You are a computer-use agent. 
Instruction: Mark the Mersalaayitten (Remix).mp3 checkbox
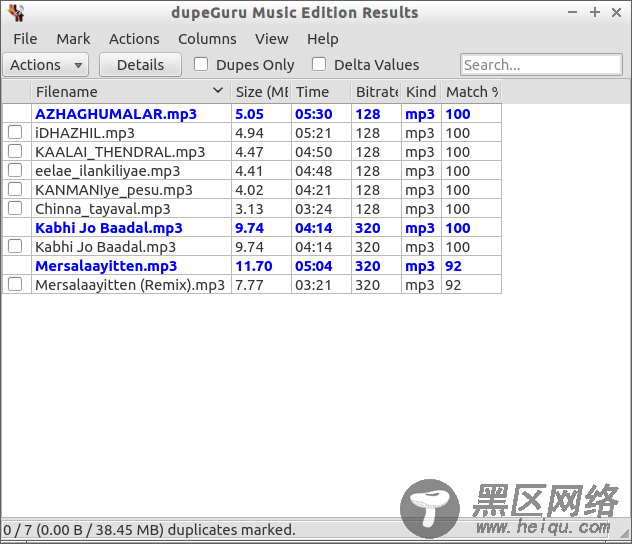[x=15, y=284]
